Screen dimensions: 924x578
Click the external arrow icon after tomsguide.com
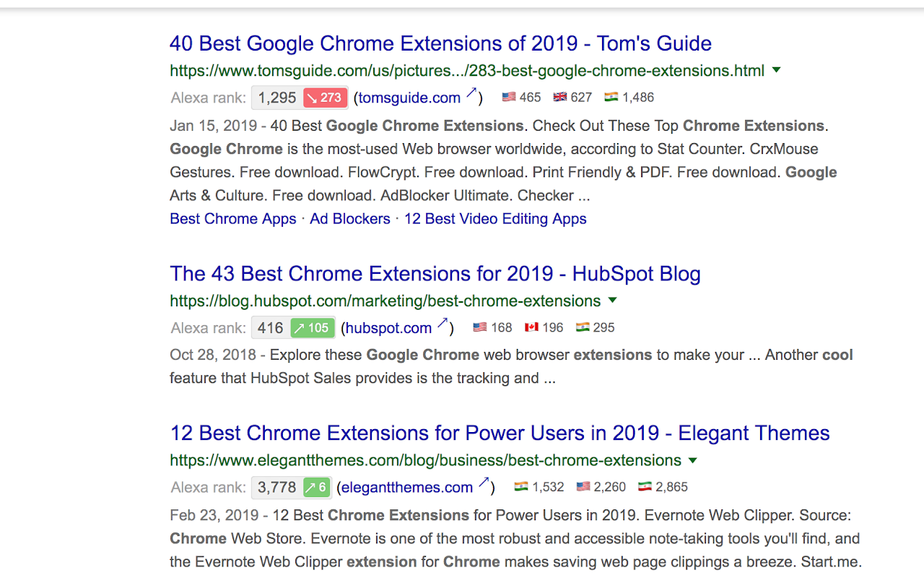pos(471,93)
